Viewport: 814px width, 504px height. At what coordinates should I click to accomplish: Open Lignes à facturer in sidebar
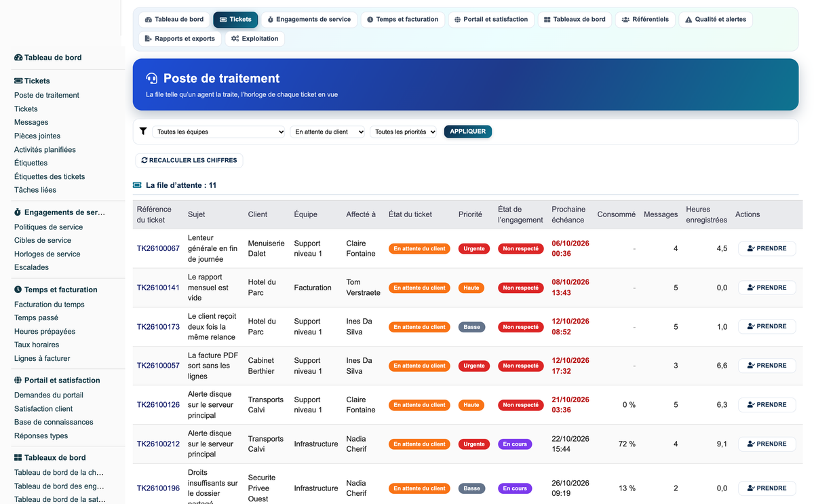(x=42, y=359)
